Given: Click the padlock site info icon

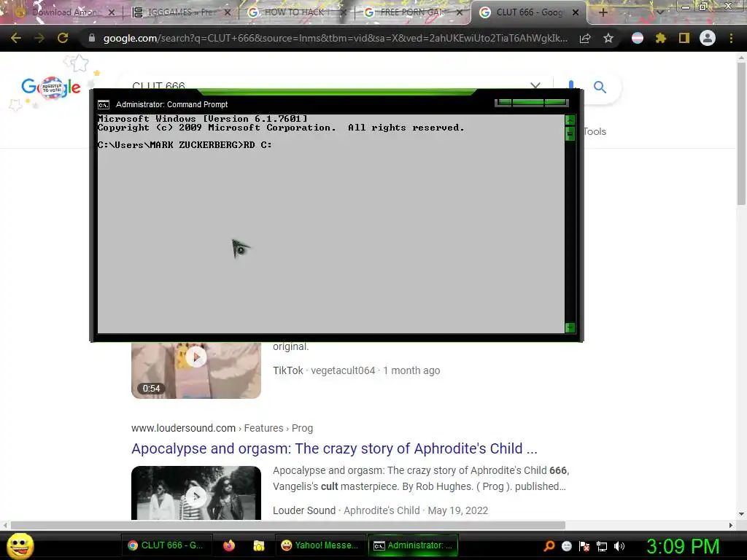Looking at the screenshot, I should coord(91,38).
